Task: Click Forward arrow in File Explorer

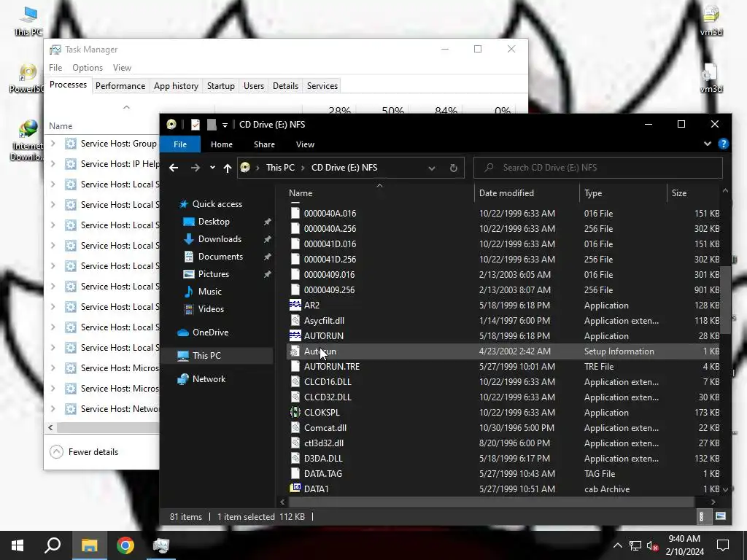Action: click(196, 168)
